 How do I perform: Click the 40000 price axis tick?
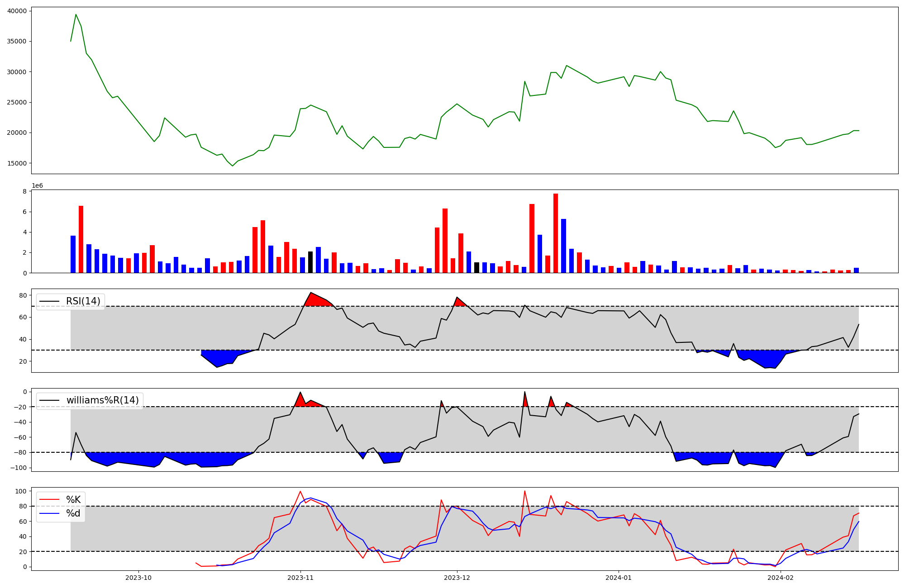(x=17, y=11)
